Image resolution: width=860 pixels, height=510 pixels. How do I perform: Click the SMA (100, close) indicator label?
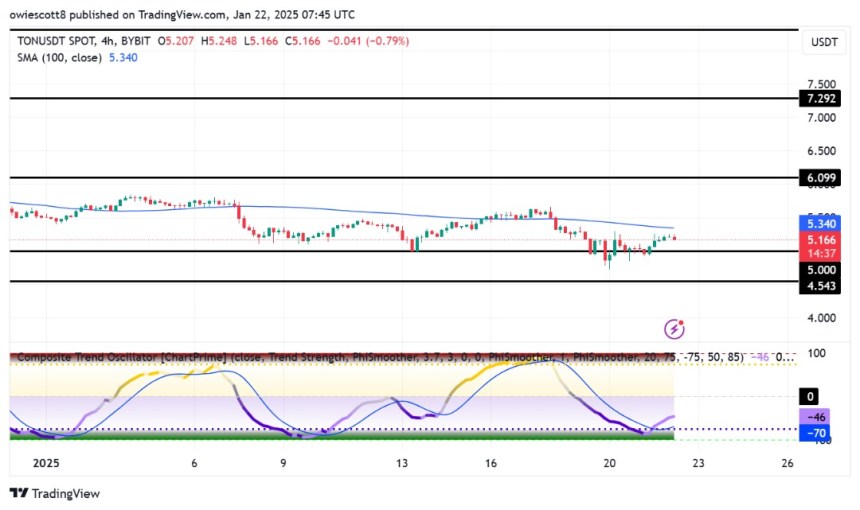[59, 58]
